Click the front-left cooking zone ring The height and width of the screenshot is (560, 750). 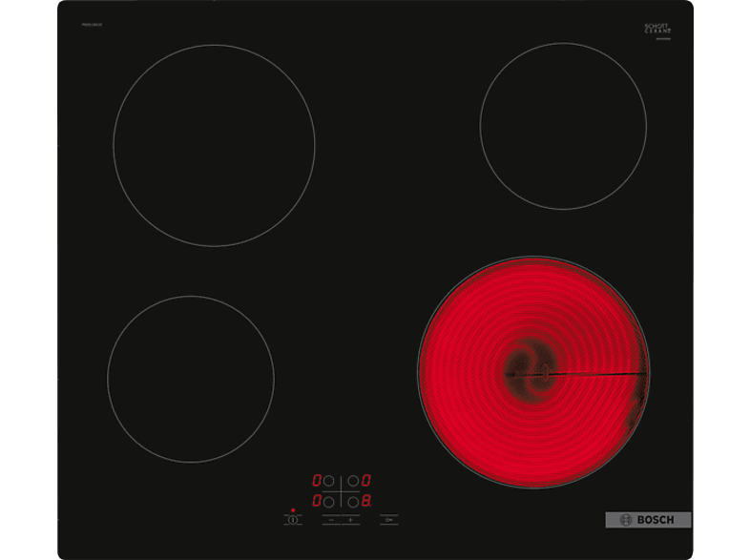(x=191, y=379)
